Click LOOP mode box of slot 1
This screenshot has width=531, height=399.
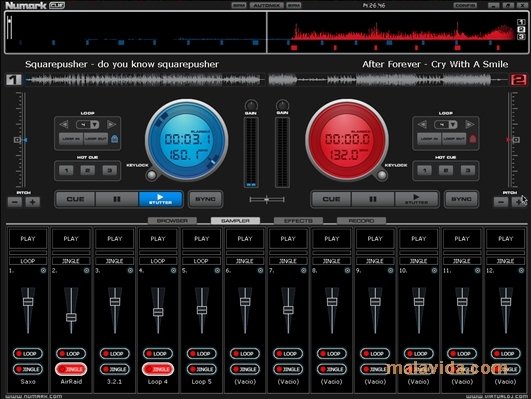tap(28, 261)
